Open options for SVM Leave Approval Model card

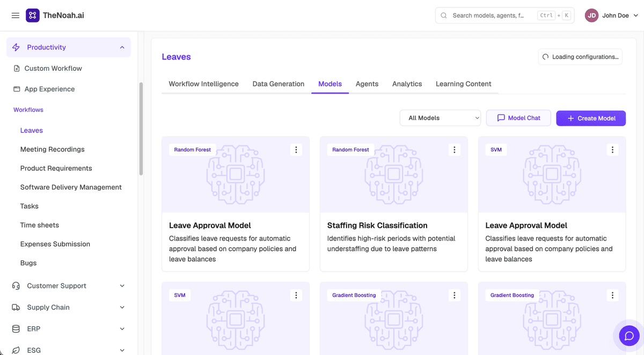[x=612, y=150]
